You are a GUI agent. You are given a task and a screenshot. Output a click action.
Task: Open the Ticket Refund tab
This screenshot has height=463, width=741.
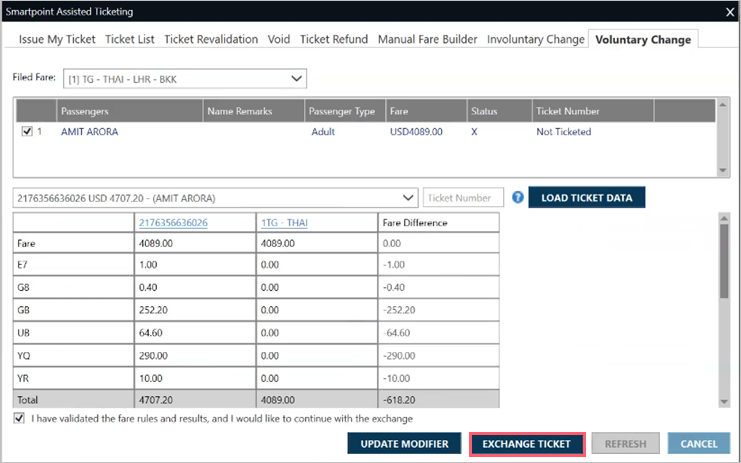tap(335, 40)
